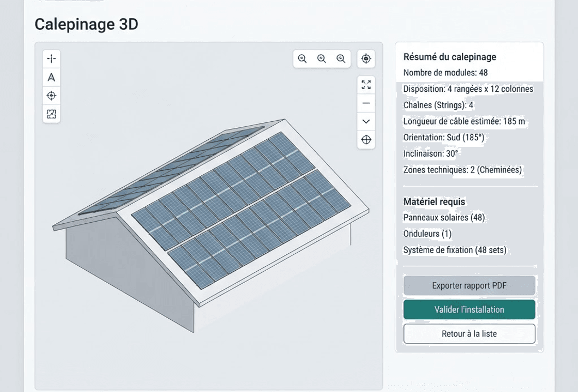The image size is (578, 392).
Task: Click the solar panels on the rear roof slope
Action: pos(171,171)
